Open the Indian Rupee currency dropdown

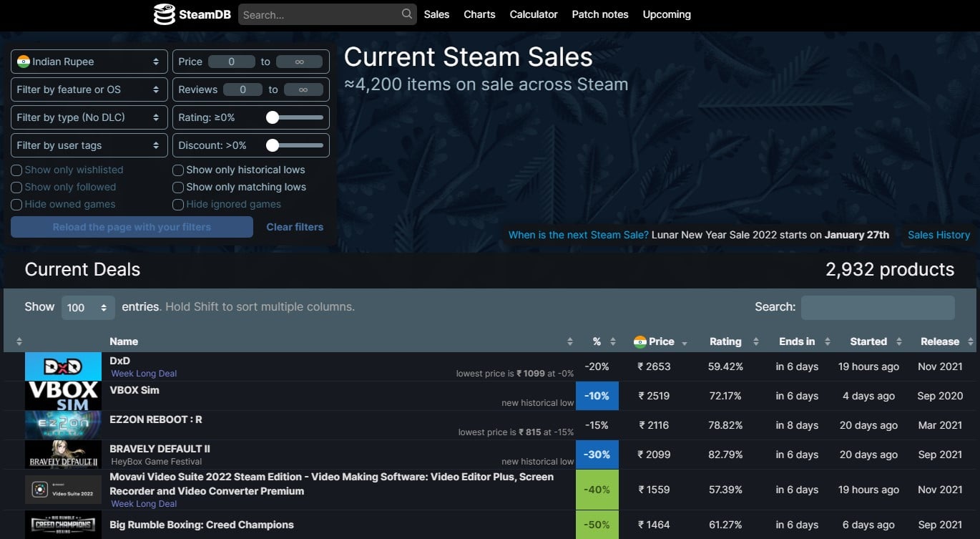(x=89, y=62)
